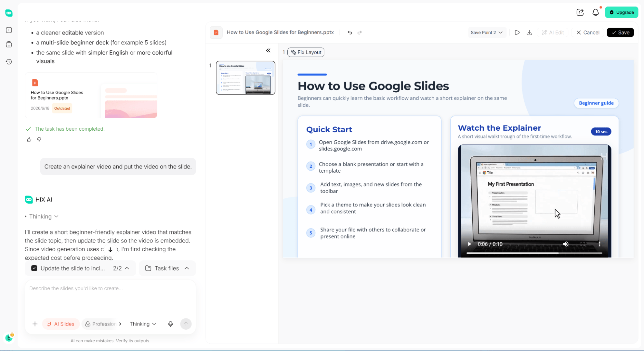Click the Upgrade button
The image size is (644, 351).
621,12
